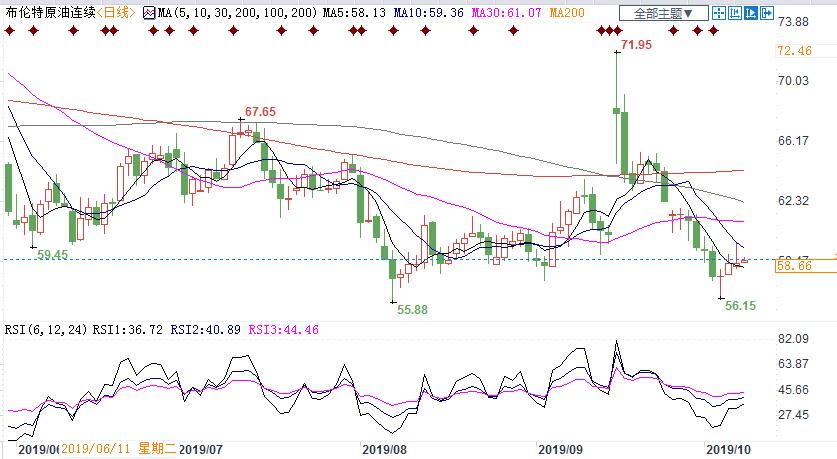Click the 2019/09 date on the time axis
This screenshot has width=837, height=459.
559,450
